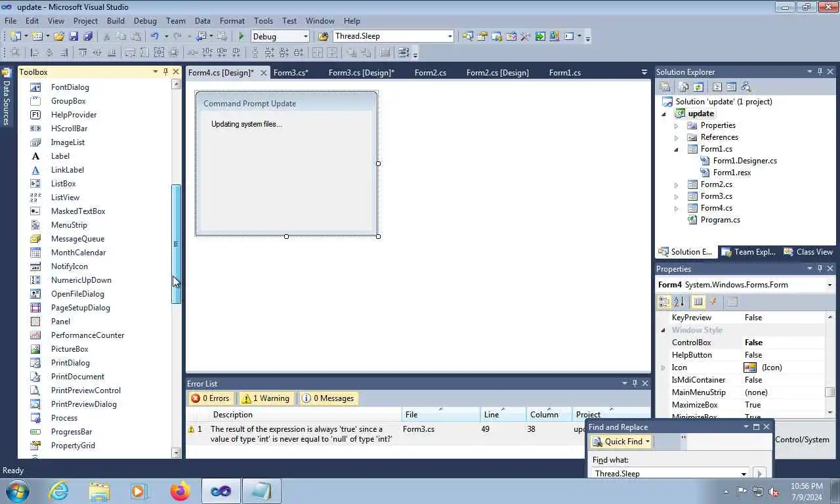Open the Debug configuration dropdown

304,37
